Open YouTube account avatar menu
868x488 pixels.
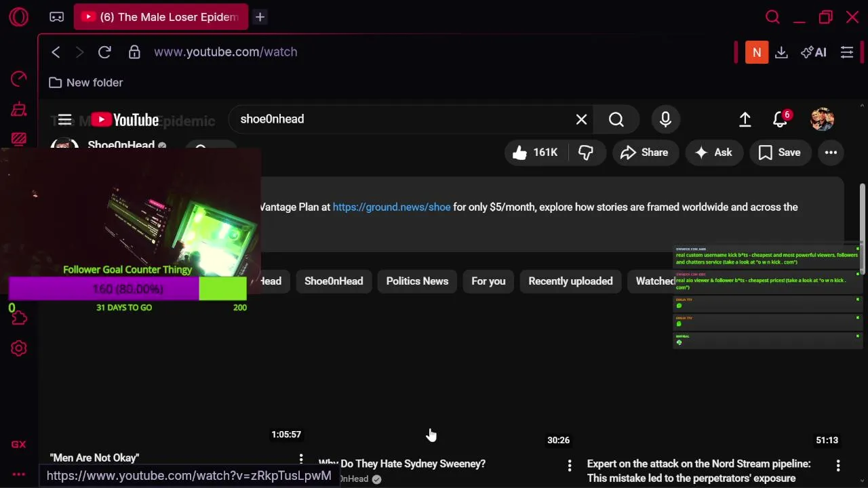click(823, 119)
